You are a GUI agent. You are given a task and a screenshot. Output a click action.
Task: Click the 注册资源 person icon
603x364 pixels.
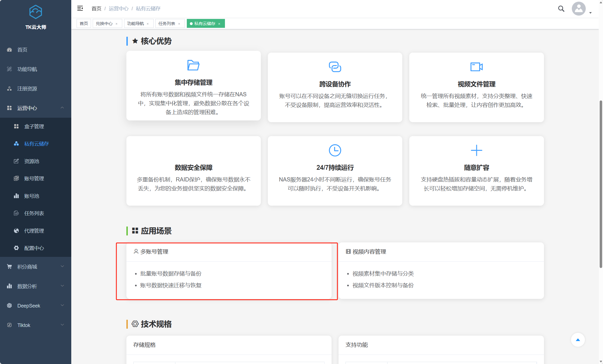click(9, 88)
